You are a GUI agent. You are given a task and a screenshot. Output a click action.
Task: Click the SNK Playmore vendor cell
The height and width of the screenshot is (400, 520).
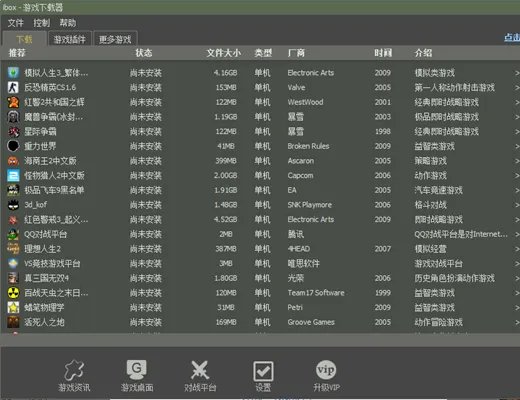click(x=310, y=205)
